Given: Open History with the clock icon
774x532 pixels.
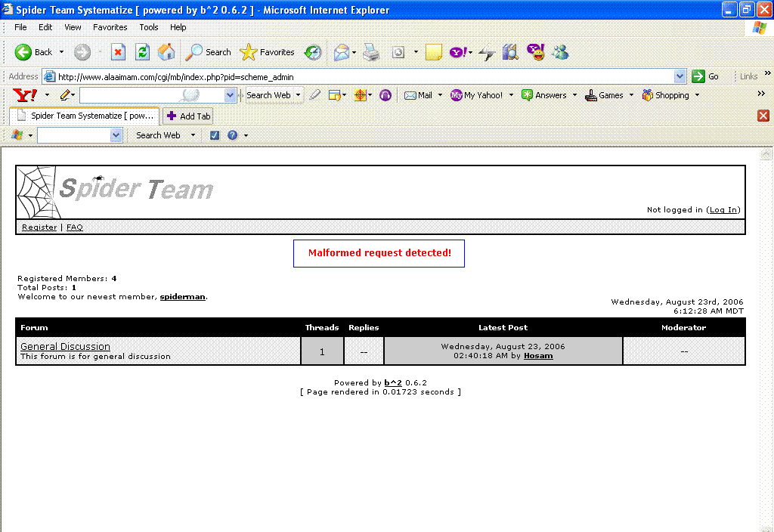Looking at the screenshot, I should 312,52.
